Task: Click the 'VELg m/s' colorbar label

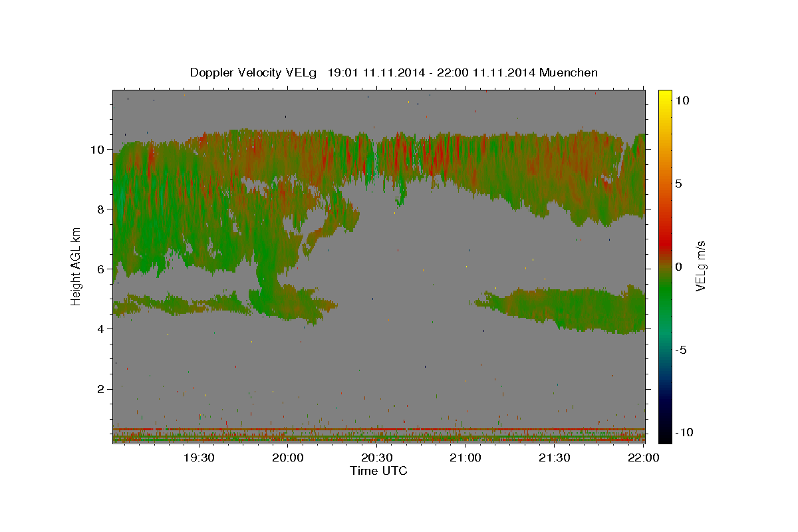Action: (700, 266)
